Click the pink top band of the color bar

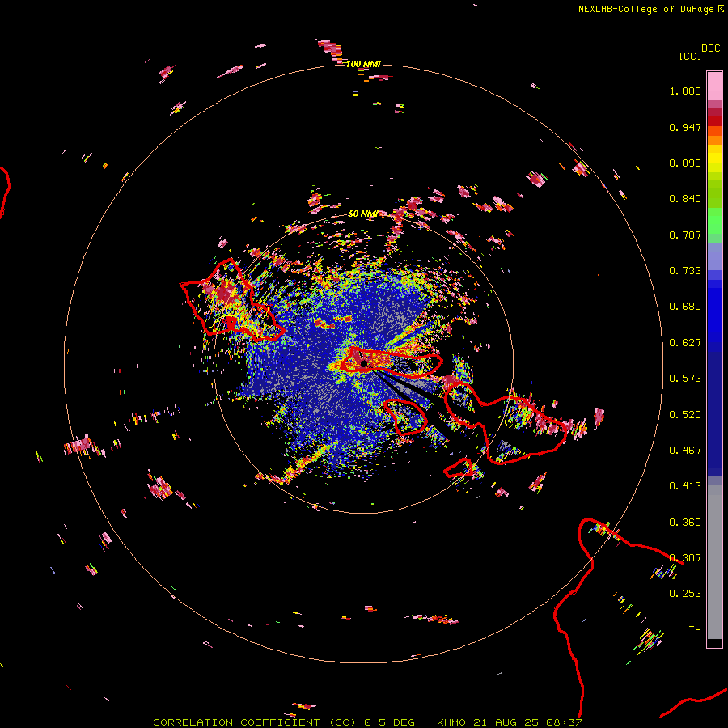tap(714, 87)
